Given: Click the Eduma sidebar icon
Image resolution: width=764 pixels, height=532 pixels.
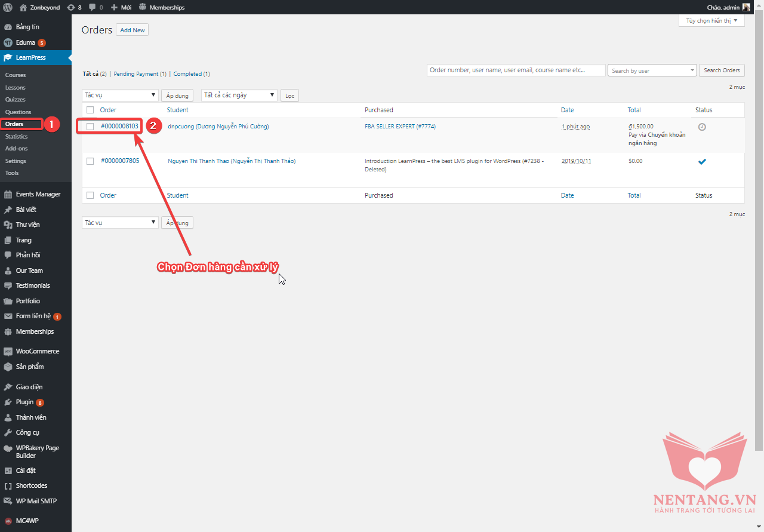Looking at the screenshot, I should (x=8, y=42).
